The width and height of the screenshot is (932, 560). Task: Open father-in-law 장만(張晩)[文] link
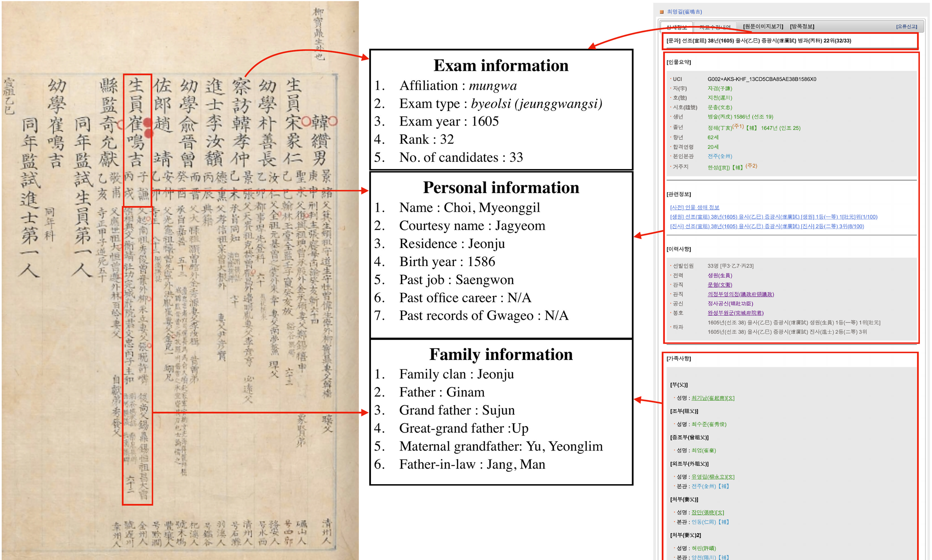point(707,512)
